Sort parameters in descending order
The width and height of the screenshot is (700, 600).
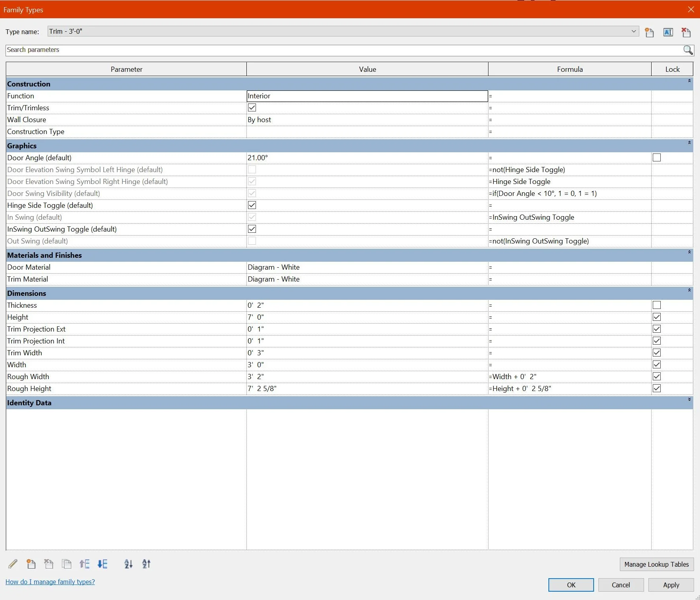pyautogui.click(x=146, y=564)
